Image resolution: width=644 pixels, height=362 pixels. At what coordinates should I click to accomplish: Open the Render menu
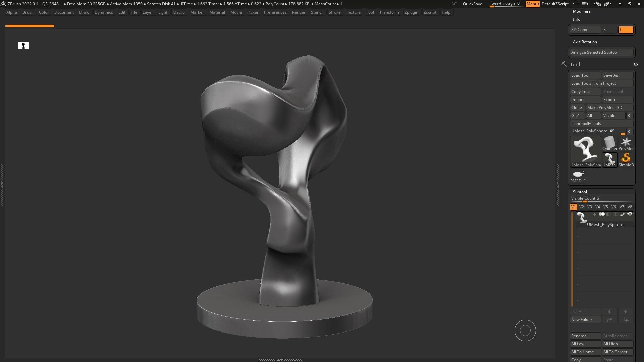pos(299,12)
